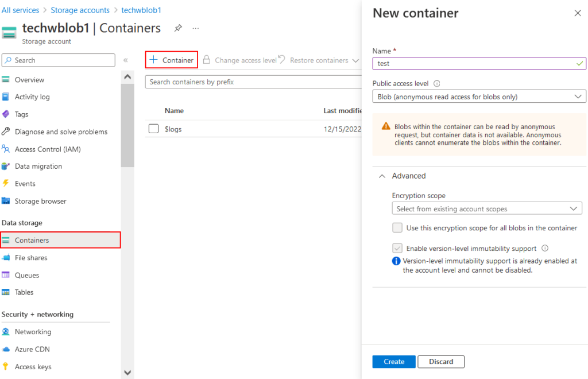Click info icon beside version-level immutability support

point(545,249)
